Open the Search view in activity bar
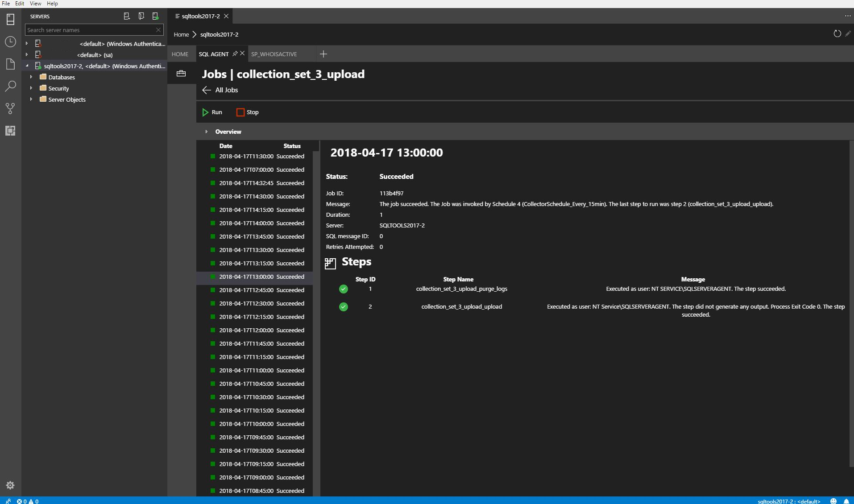 coord(10,86)
